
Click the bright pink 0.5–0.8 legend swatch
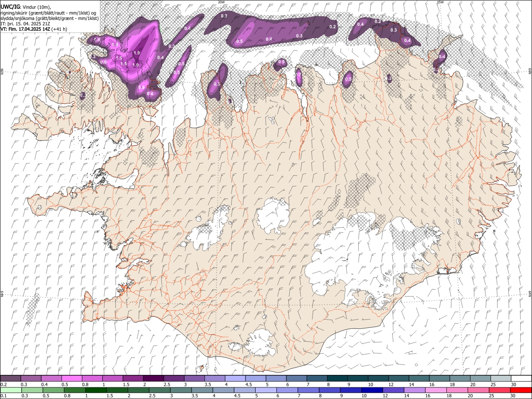tap(71, 379)
